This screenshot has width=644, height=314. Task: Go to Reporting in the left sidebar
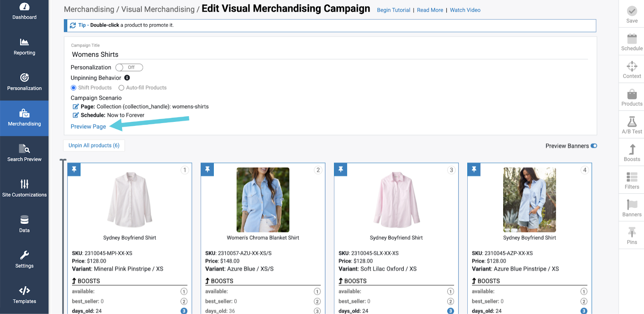pyautogui.click(x=24, y=47)
